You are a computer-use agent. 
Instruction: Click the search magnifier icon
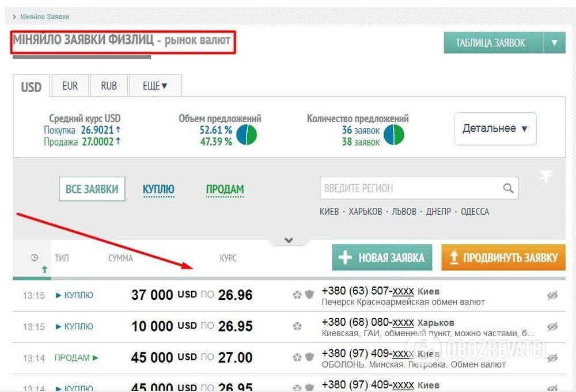[507, 188]
